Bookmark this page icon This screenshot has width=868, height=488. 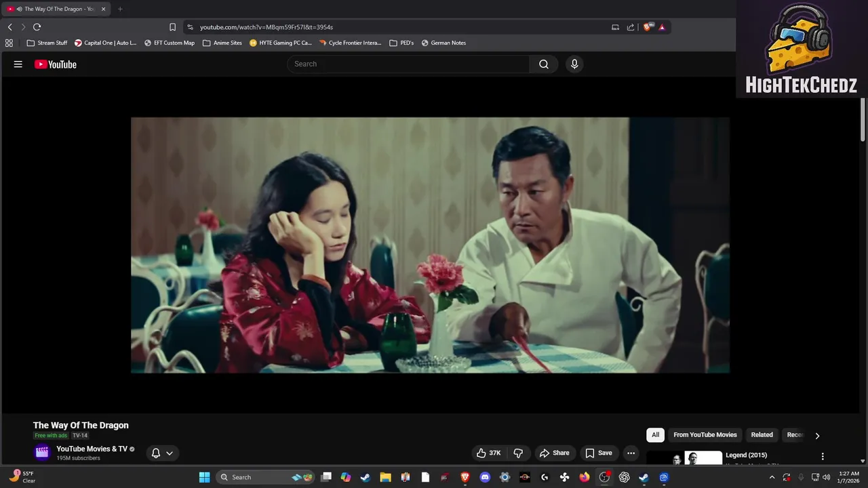(x=172, y=27)
